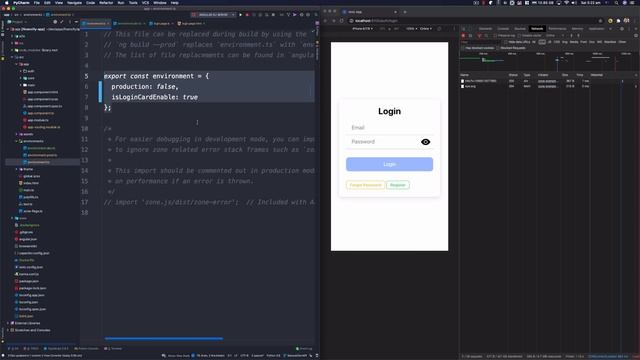640x360 pixels.
Task: Open Project view dropdown in tool window
Action: click(18, 22)
